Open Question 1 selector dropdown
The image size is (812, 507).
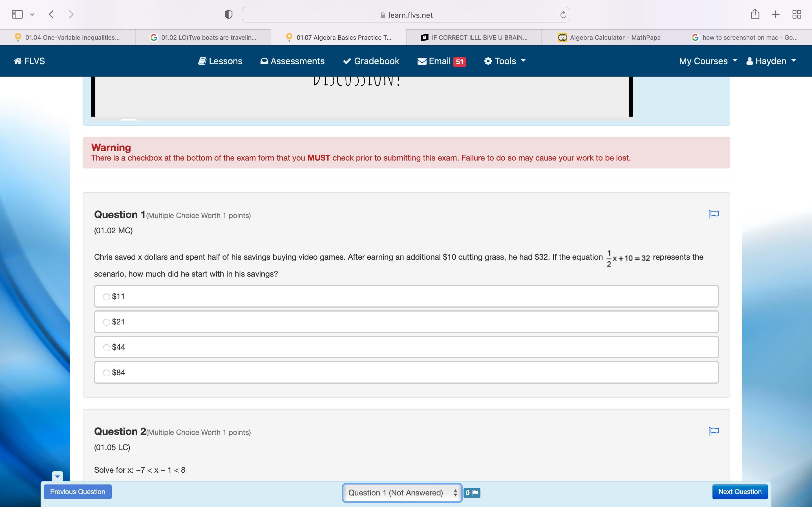click(402, 493)
